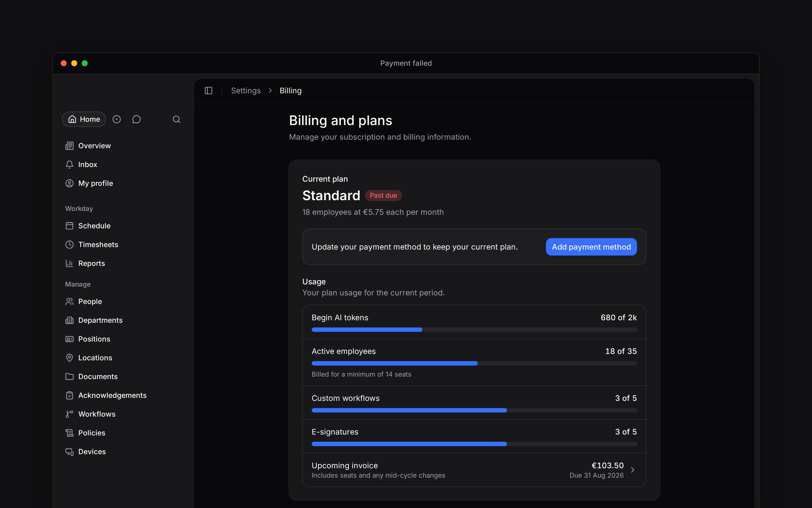Click the "Due 31 Aug 2026" date

pos(597,475)
